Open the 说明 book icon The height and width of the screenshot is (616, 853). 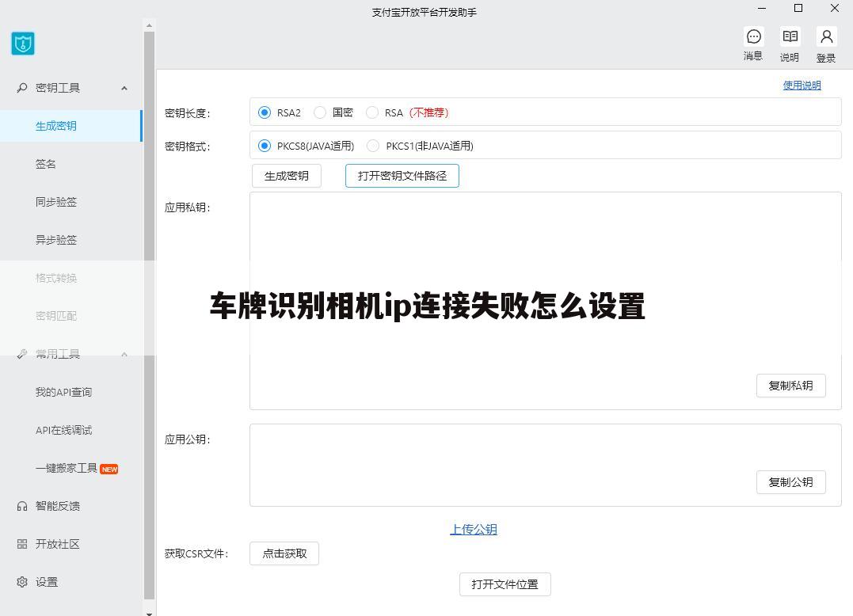click(790, 37)
